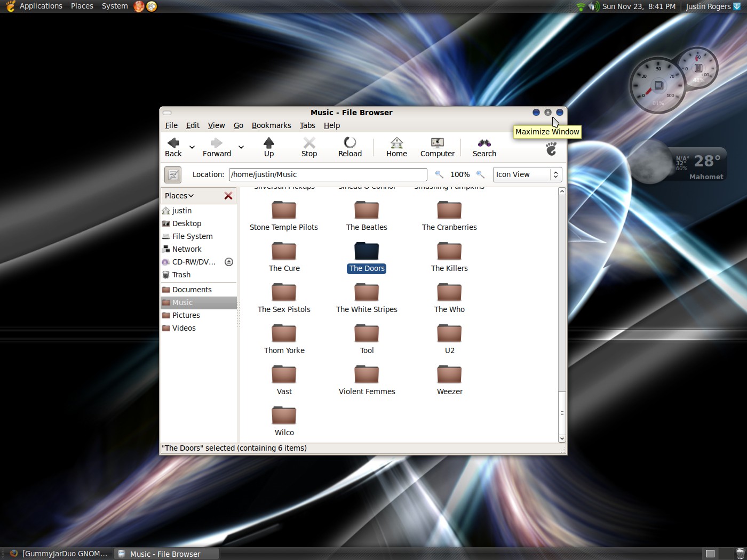The width and height of the screenshot is (747, 560).
Task: Open volume control in top panel
Action: point(593,6)
